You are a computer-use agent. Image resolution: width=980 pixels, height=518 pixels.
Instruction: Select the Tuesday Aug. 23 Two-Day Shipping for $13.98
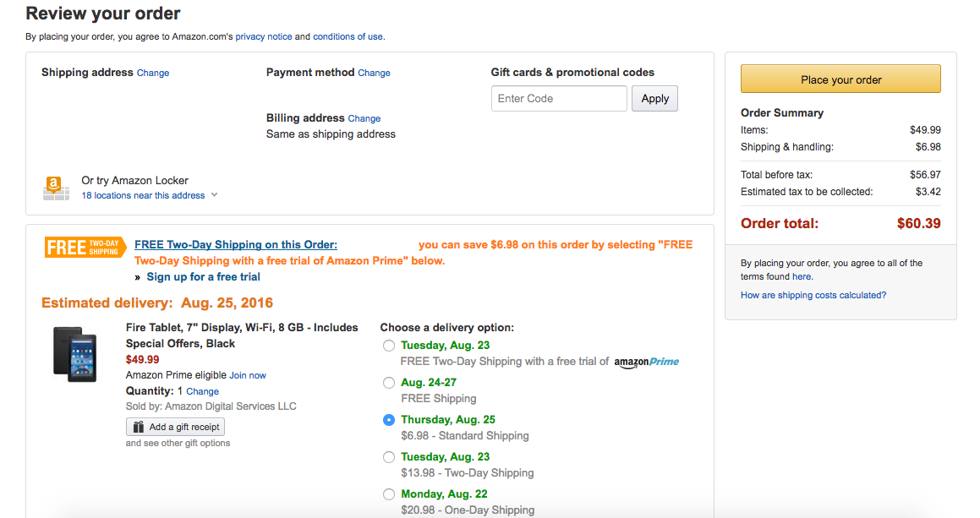point(389,456)
